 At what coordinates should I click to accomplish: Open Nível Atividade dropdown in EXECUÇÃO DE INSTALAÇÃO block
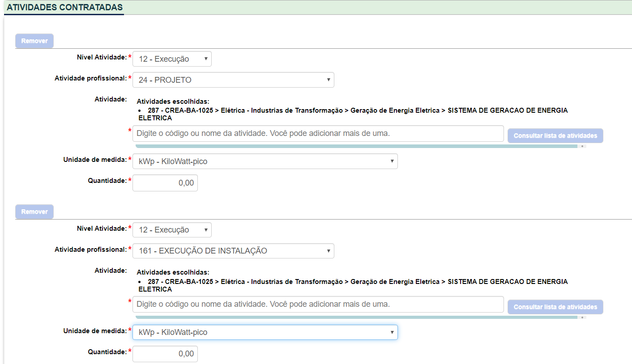[x=172, y=230]
